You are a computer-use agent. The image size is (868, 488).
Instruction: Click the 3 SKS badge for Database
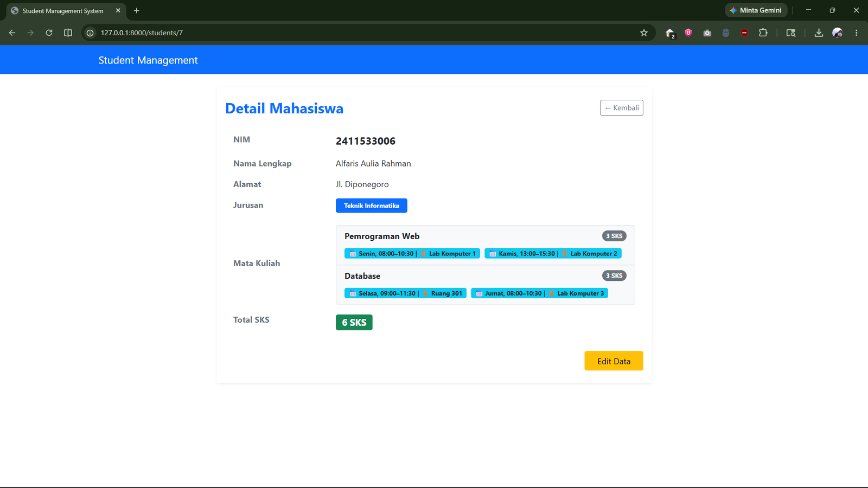614,275
